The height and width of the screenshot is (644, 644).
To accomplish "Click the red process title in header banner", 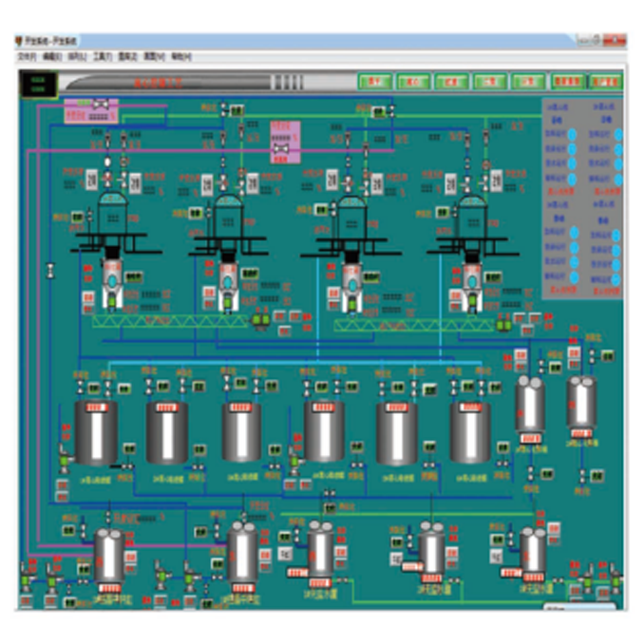I will (x=158, y=83).
